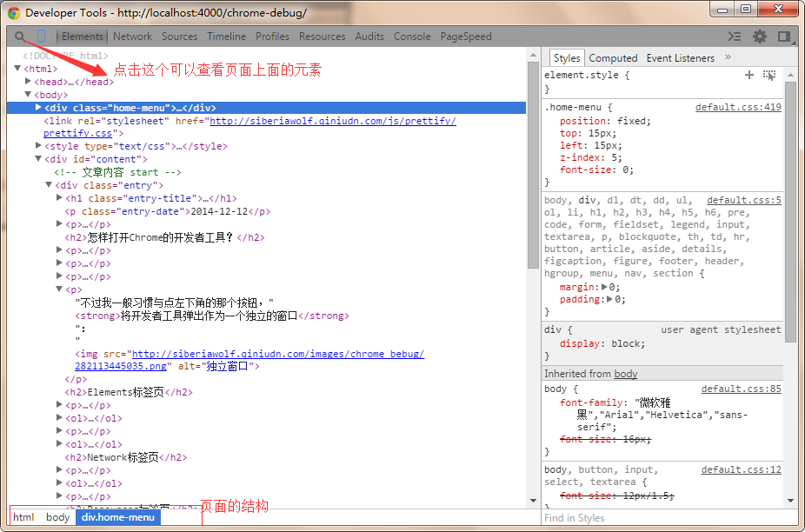Click the Elements panel vertical scrollbar thumb
805x532 pixels.
tap(533, 164)
